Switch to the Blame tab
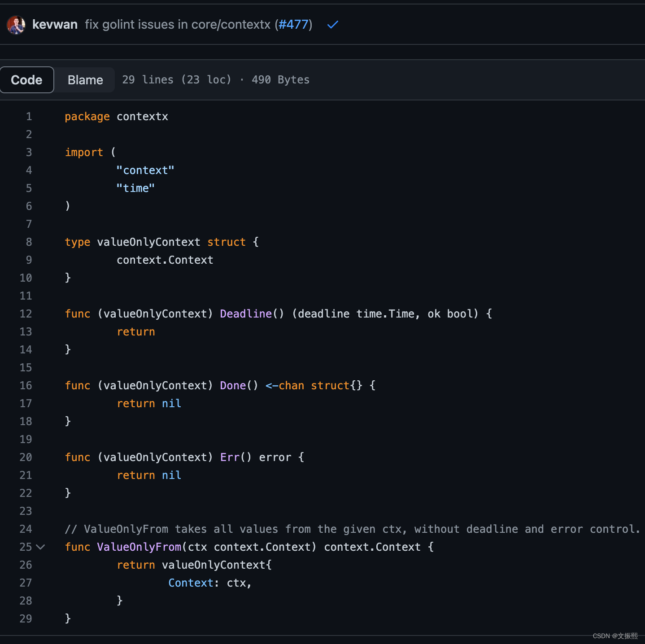 85,80
